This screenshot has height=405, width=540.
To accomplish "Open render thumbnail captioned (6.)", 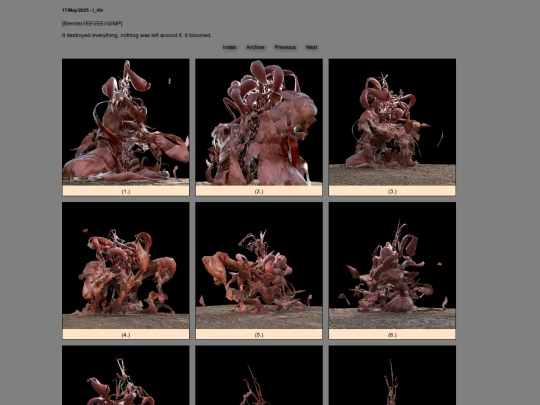I will point(392,266).
